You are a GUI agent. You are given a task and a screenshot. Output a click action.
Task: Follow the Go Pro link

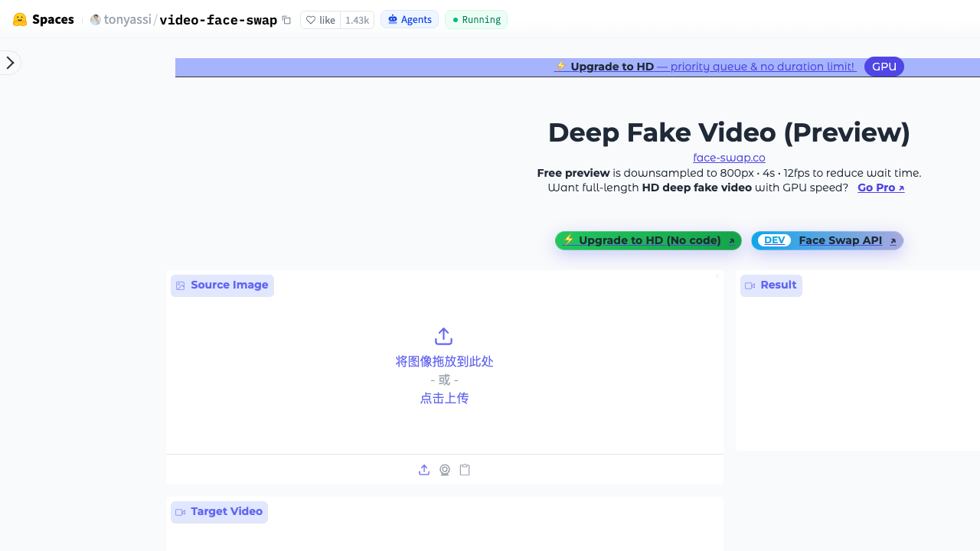[881, 187]
